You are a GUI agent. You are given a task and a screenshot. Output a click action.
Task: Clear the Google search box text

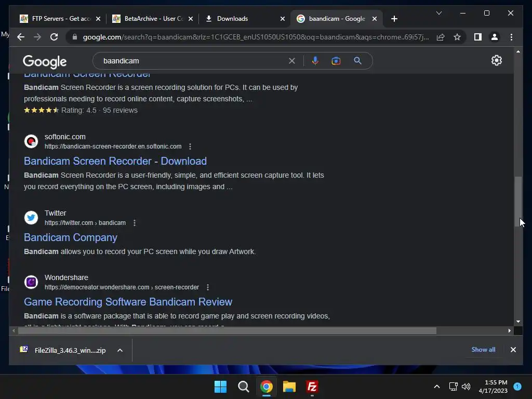point(292,61)
